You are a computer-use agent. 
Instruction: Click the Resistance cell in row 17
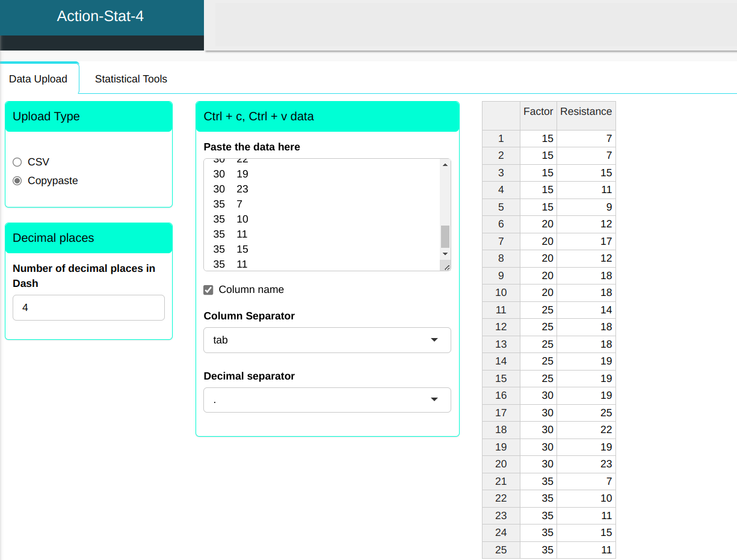pos(585,413)
